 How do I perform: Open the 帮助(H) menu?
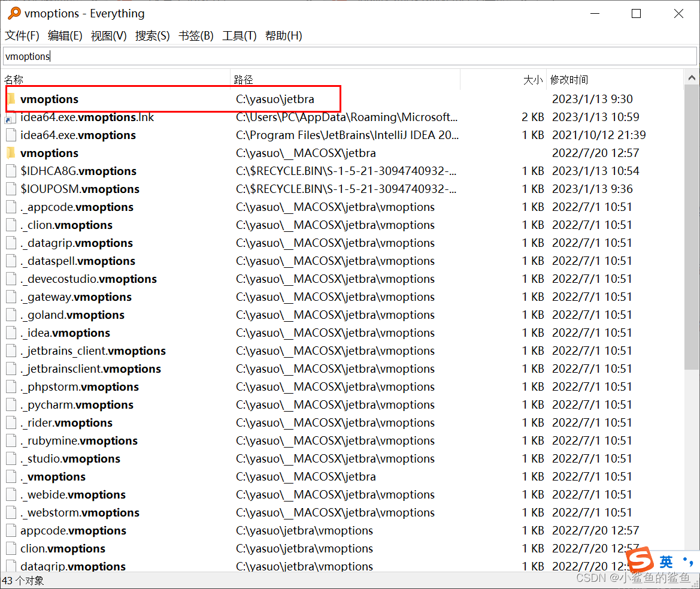pyautogui.click(x=283, y=35)
